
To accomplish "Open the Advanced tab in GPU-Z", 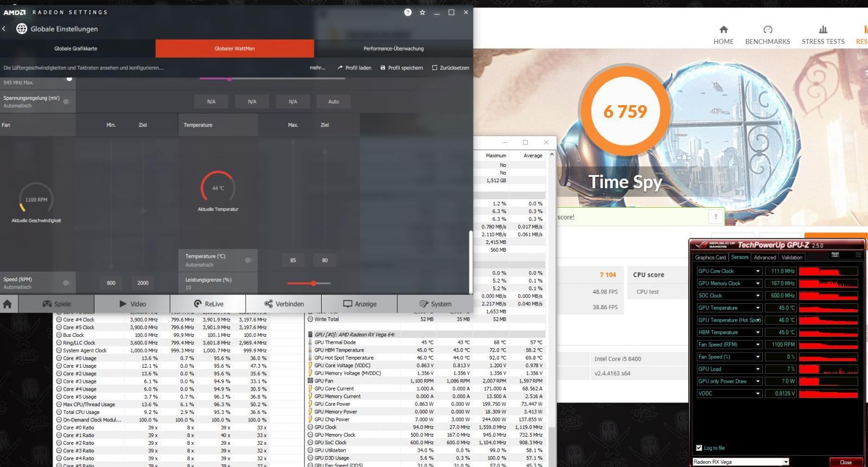I will (x=765, y=257).
